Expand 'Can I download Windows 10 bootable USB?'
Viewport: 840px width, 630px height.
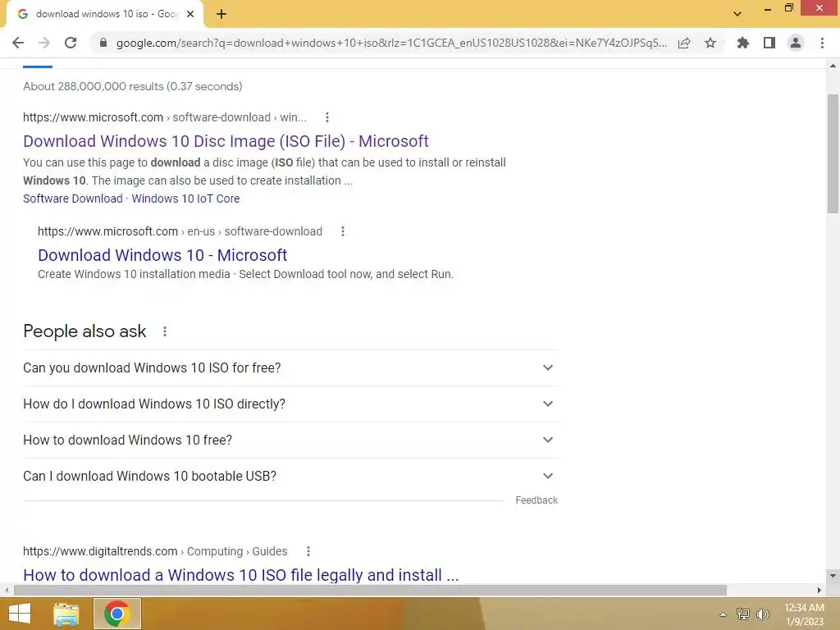[x=290, y=477]
